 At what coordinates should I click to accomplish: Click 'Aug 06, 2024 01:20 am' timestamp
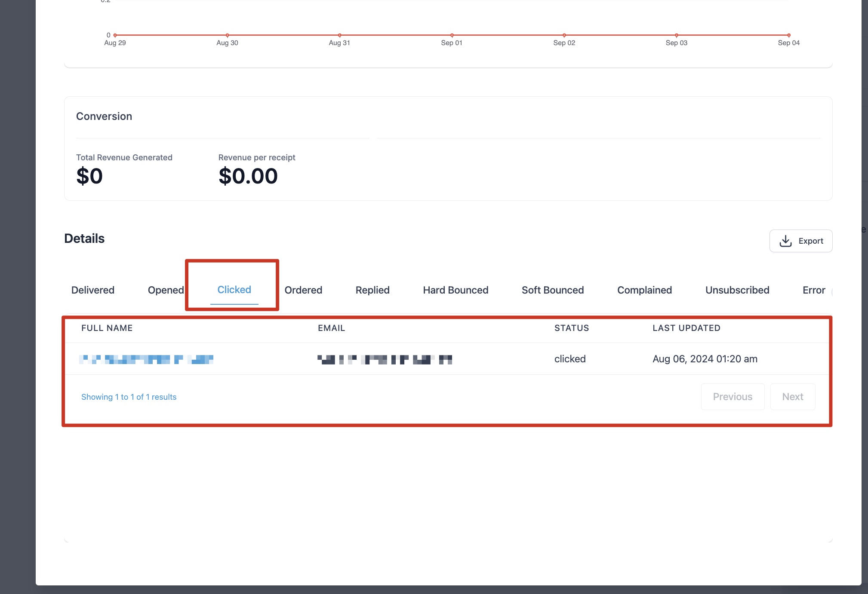point(705,359)
